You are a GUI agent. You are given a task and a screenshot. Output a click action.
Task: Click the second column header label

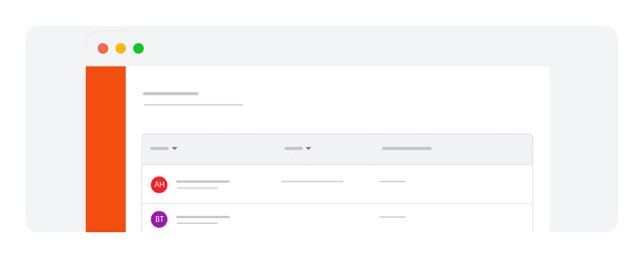coord(293,148)
